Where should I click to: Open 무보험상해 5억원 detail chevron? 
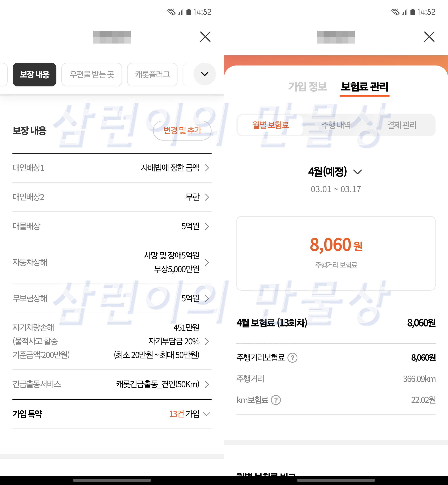pos(207,298)
